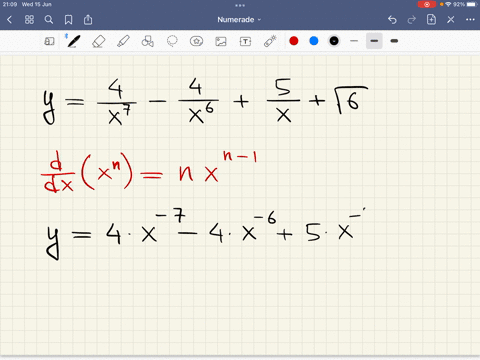Open the Elements sticker tool
The image size is (480, 360).
pyautogui.click(x=196, y=41)
